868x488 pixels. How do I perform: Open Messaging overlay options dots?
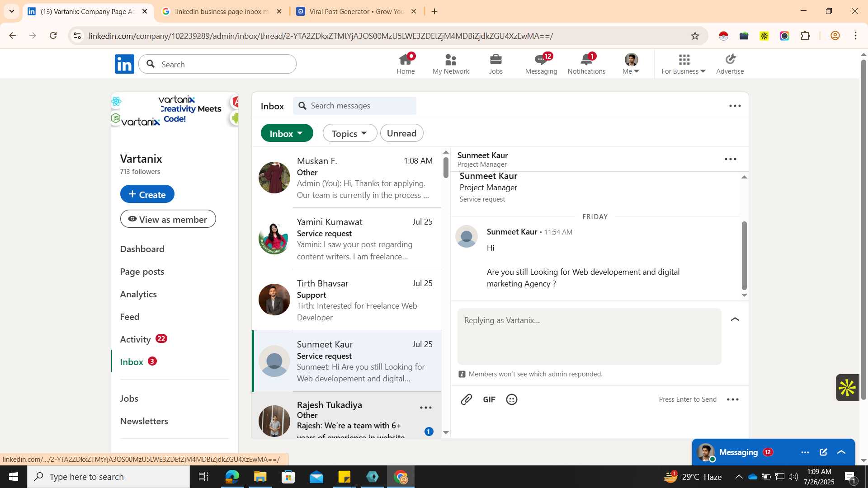click(x=805, y=452)
